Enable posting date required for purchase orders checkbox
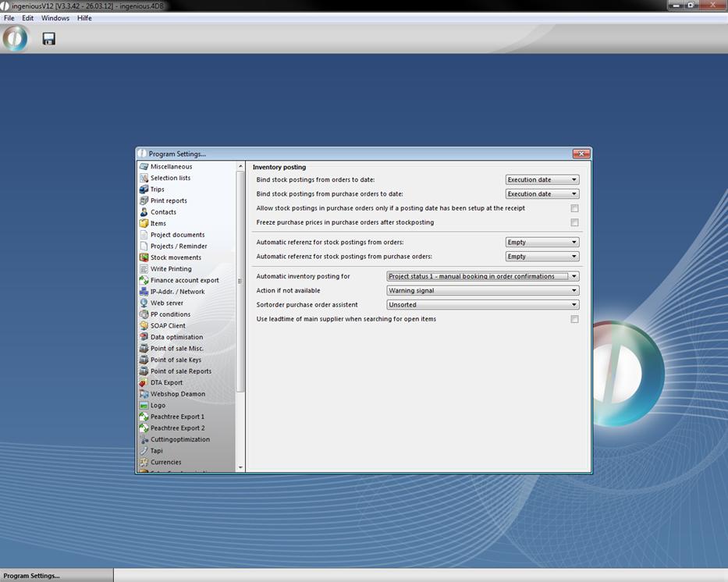 pyautogui.click(x=574, y=208)
